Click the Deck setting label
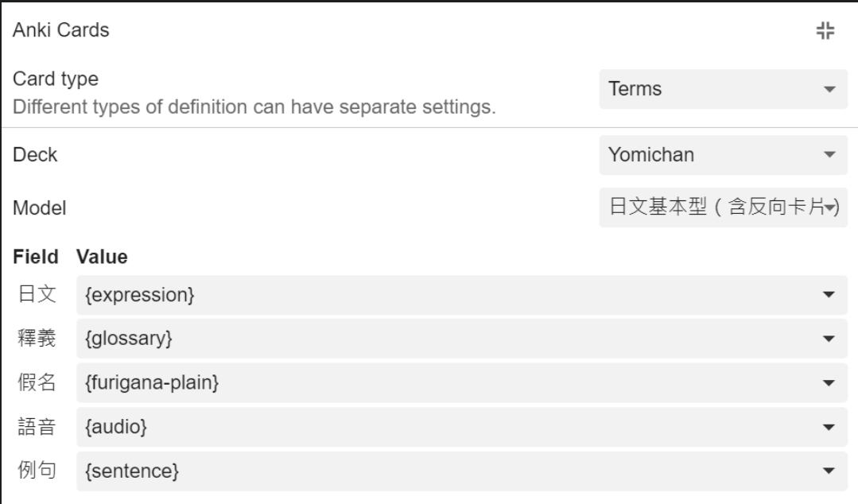858x504 pixels. coord(35,155)
